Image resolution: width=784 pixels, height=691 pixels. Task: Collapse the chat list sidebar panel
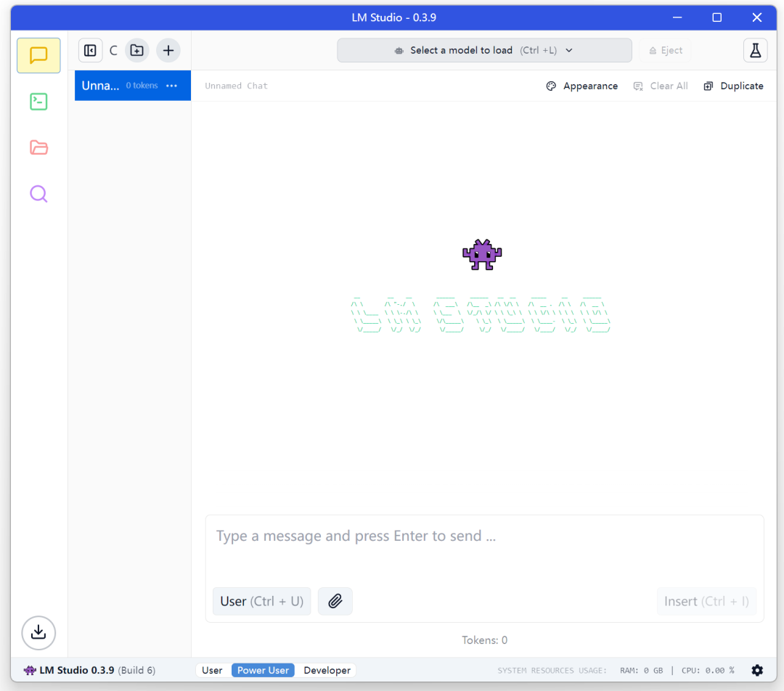pos(91,51)
